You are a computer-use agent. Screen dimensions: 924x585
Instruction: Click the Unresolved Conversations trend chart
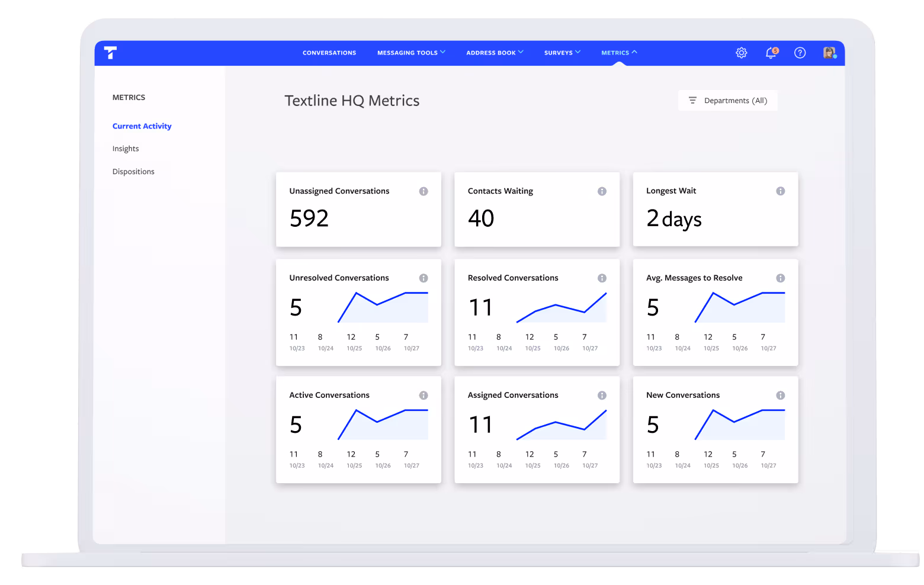coord(383,307)
